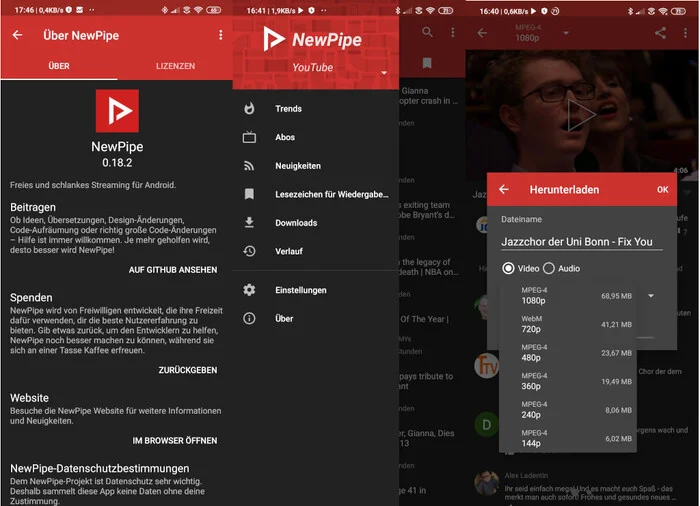Tap the Alex Ladentin commenter avatar
The height and width of the screenshot is (506, 700).
(486, 483)
